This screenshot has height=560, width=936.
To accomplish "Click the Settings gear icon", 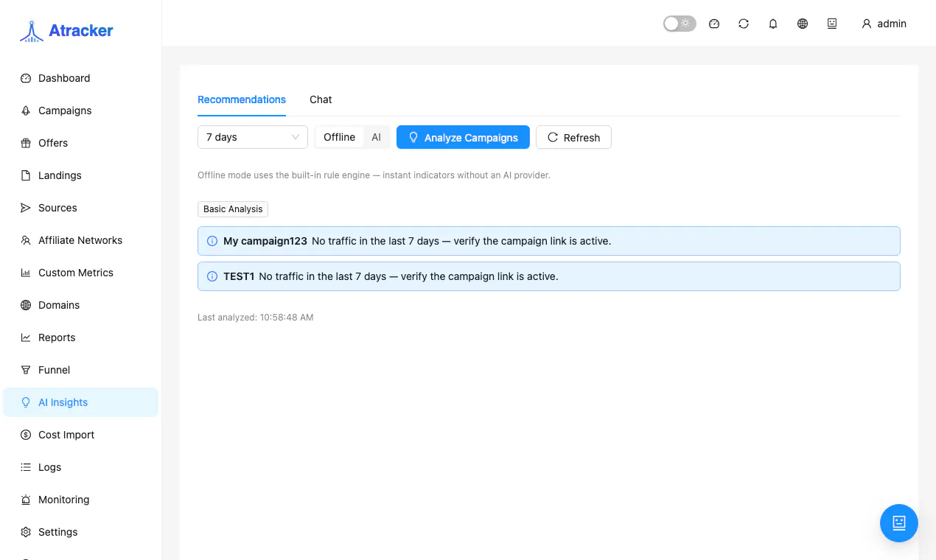I will tap(26, 532).
